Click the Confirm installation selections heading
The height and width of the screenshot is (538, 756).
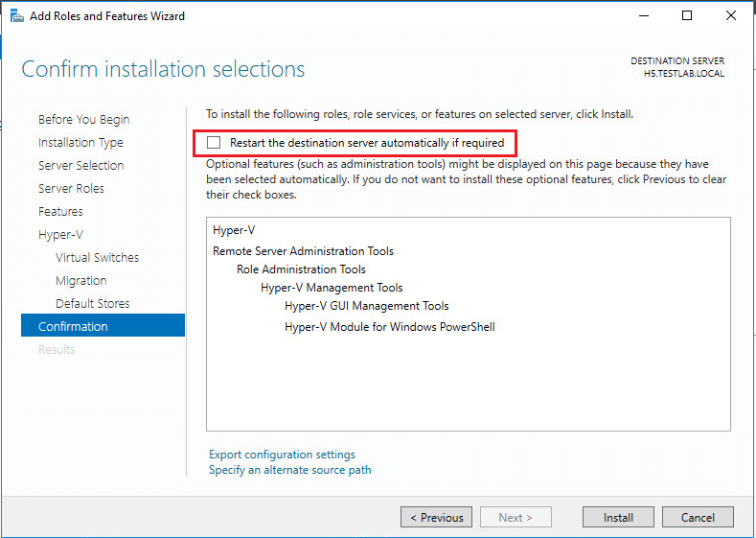(x=163, y=69)
